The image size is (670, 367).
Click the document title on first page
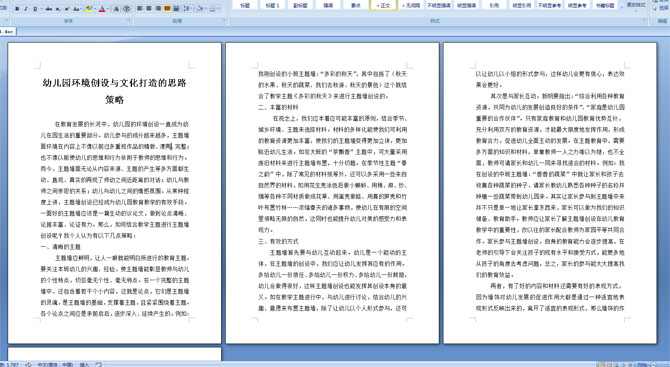pos(115,91)
